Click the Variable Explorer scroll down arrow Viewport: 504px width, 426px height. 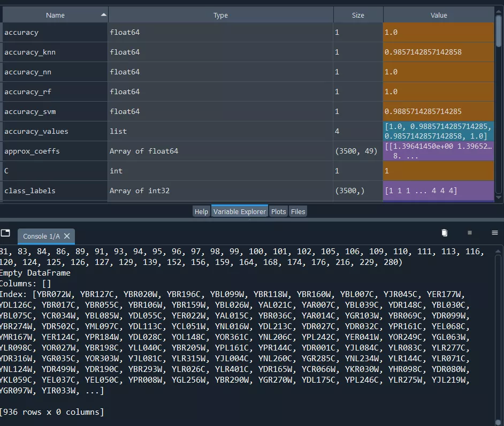pos(499,197)
